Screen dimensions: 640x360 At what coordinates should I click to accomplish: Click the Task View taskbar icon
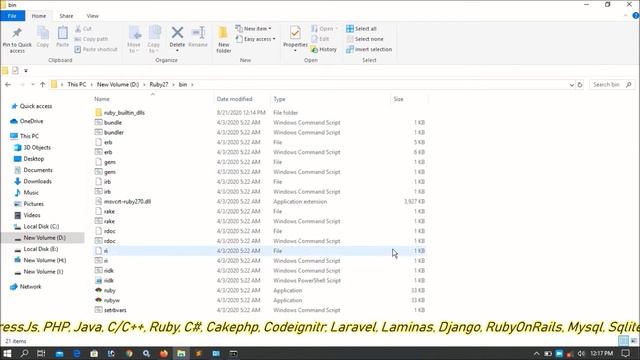(x=41, y=353)
